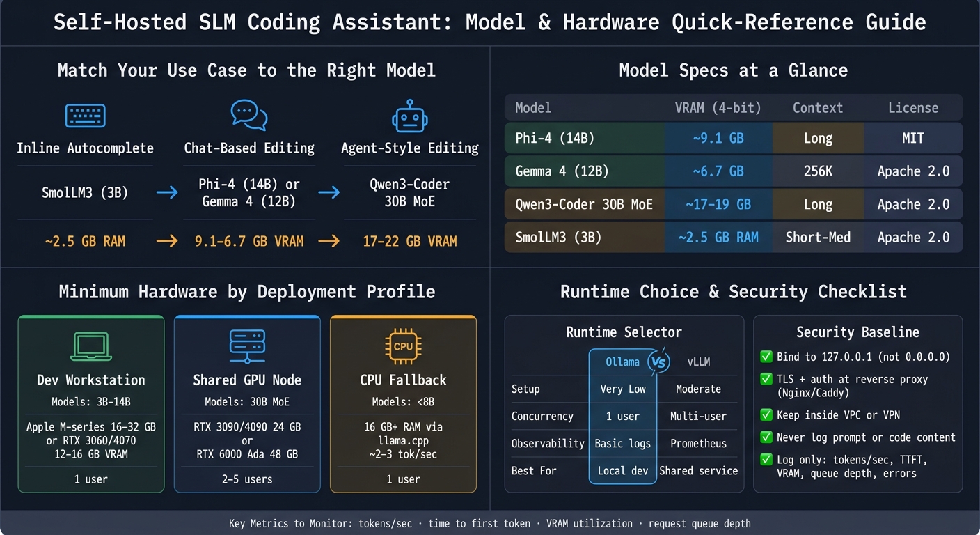This screenshot has width=980, height=535.
Task: Click the VS badge in Runtime Selector
Action: (658, 362)
